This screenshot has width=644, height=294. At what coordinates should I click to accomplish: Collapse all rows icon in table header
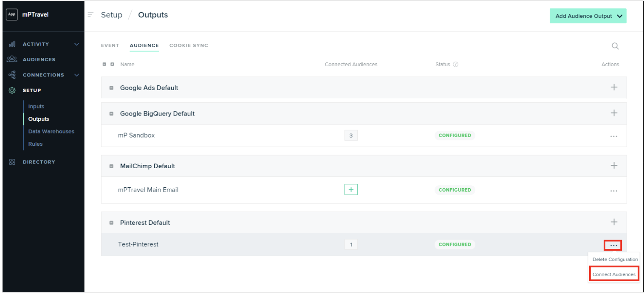click(105, 65)
